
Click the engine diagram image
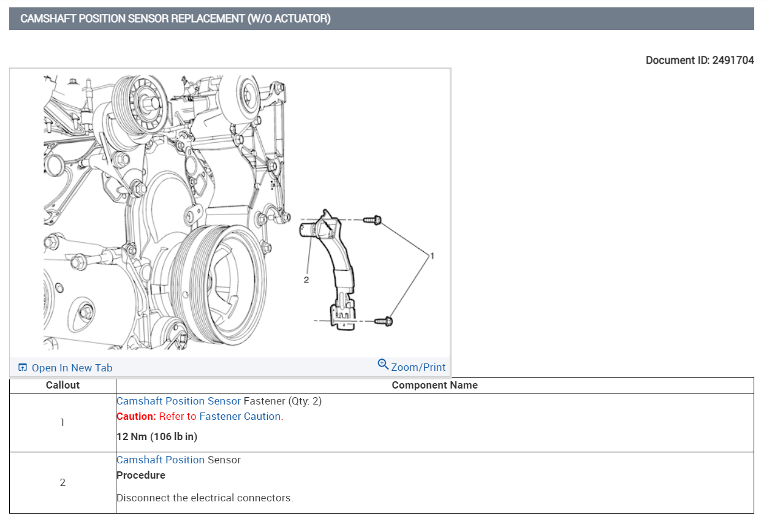click(x=230, y=213)
